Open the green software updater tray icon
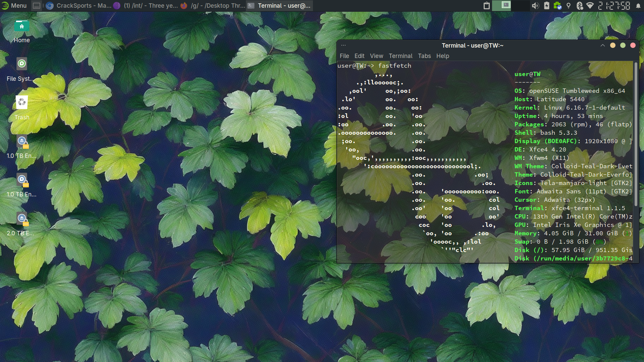This screenshot has height=362, width=644. (557, 6)
